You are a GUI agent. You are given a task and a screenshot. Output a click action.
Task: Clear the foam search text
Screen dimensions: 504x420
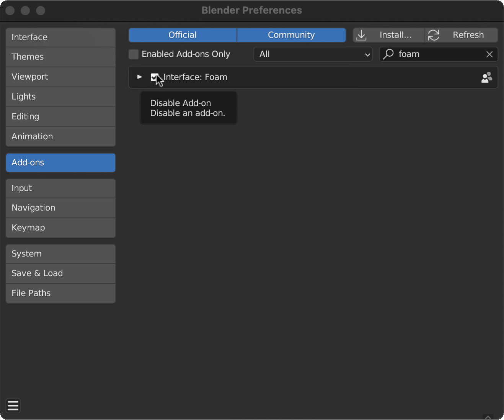[489, 54]
